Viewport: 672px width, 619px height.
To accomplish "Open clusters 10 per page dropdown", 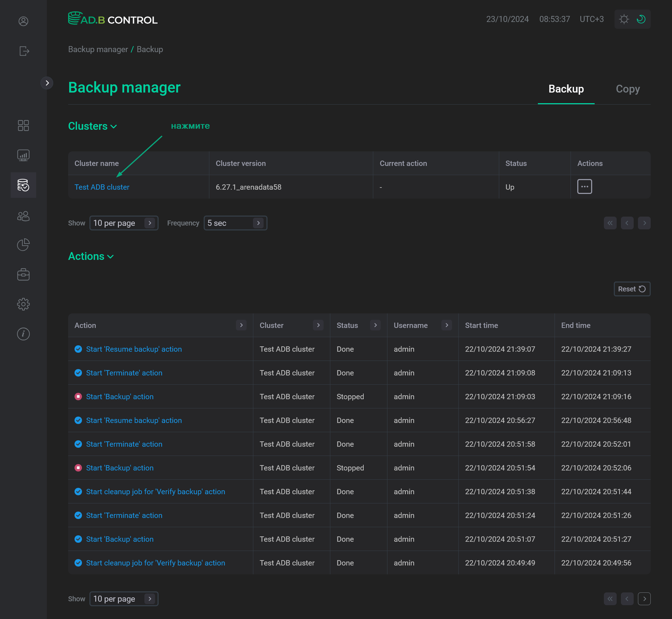I will tap(123, 223).
